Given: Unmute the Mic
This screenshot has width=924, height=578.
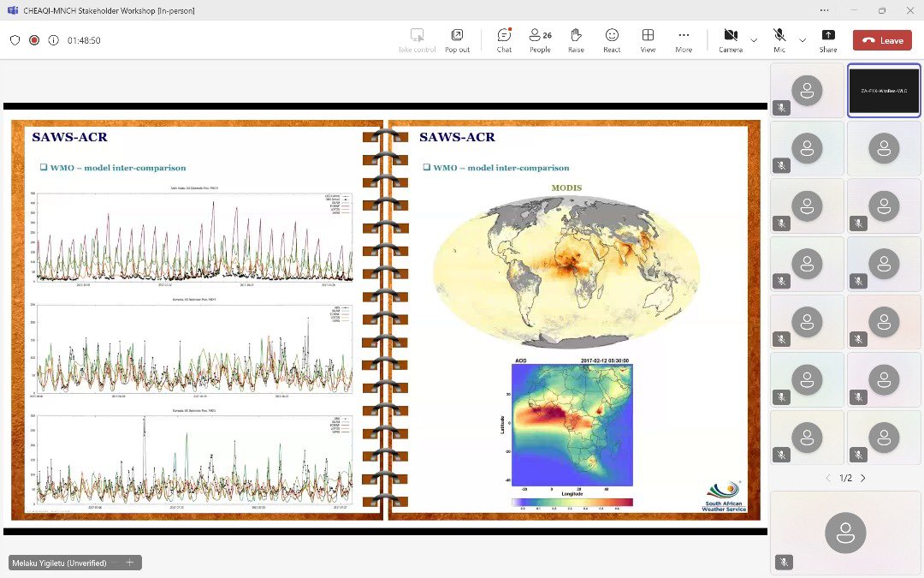Looking at the screenshot, I should click(779, 41).
